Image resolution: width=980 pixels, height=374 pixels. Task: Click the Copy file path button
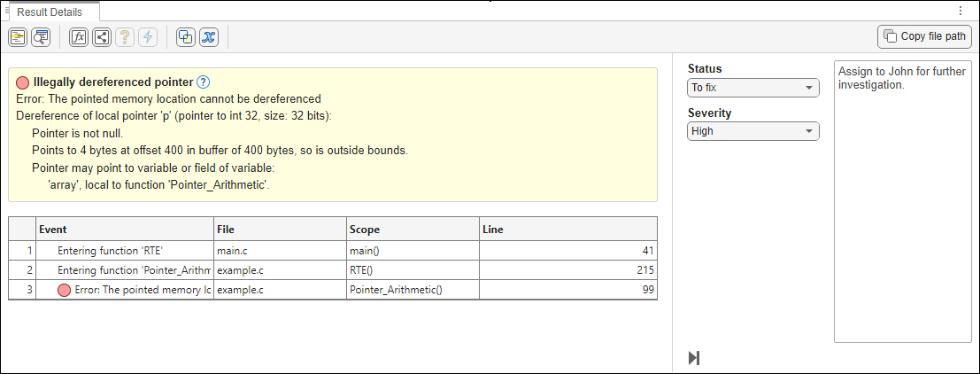click(x=925, y=36)
